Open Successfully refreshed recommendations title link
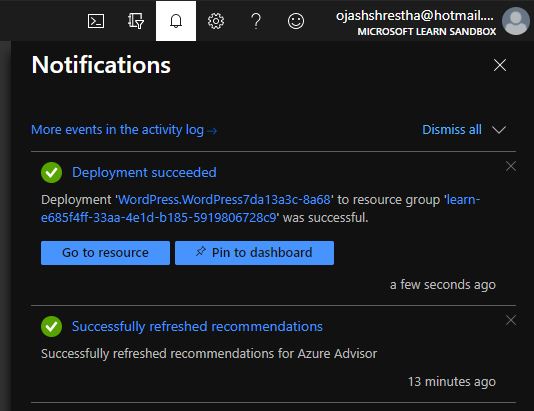 197,327
